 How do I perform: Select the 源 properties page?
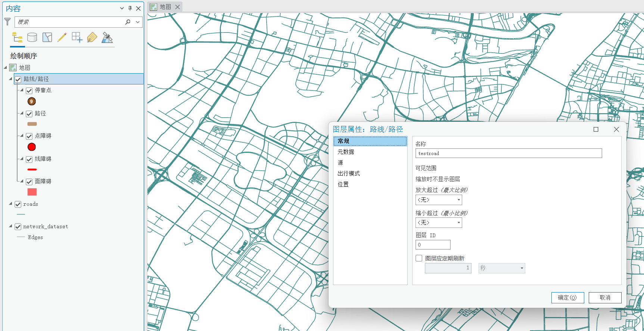(x=370, y=163)
